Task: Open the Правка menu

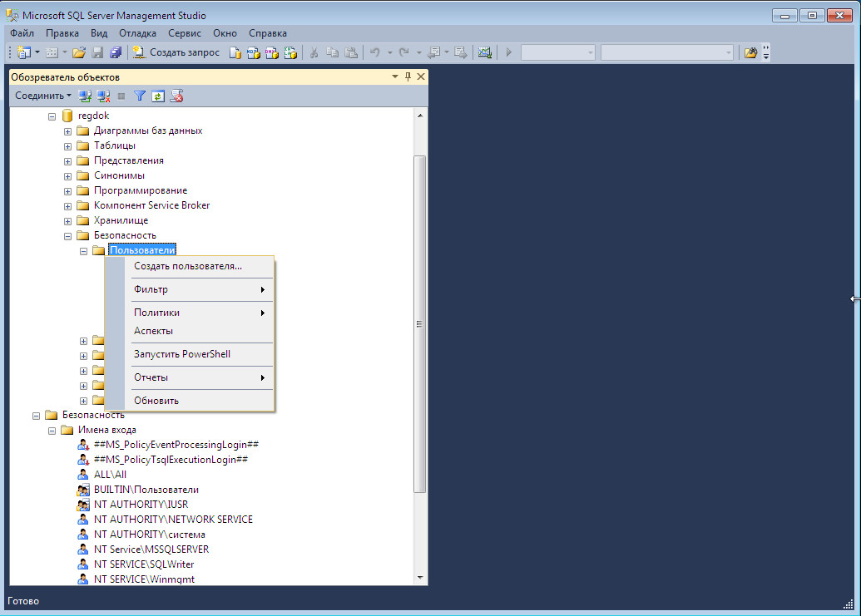Action: 62,33
